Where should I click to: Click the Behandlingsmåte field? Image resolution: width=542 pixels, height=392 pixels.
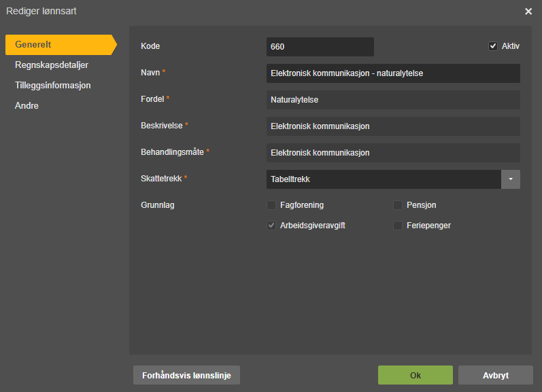pyautogui.click(x=393, y=153)
